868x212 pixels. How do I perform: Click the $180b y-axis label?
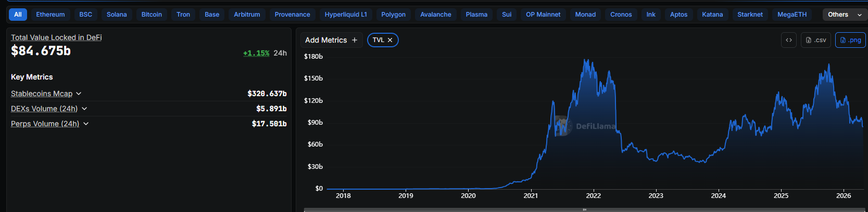click(313, 56)
